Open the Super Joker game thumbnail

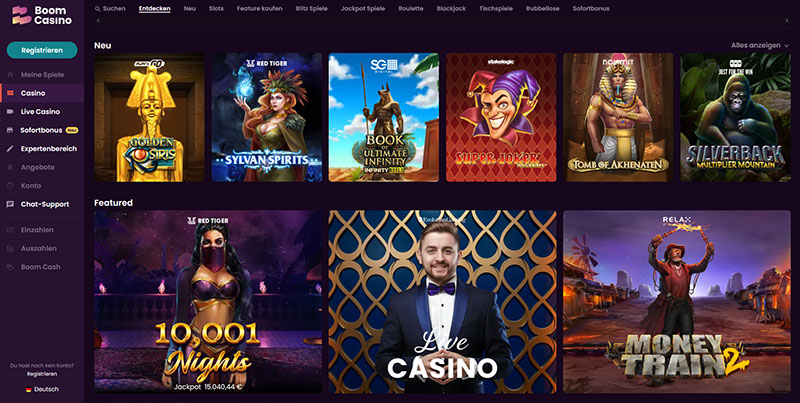(501, 117)
